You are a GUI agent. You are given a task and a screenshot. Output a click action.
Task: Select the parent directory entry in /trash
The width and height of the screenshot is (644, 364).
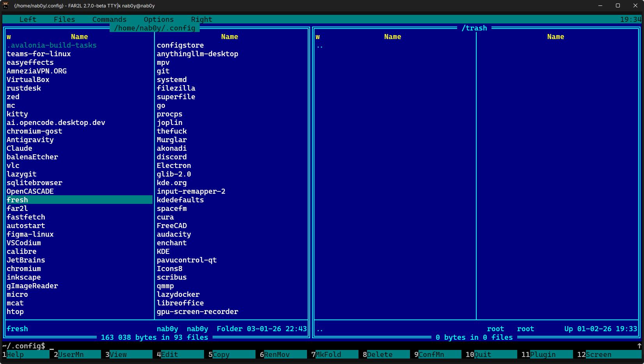[x=320, y=46]
